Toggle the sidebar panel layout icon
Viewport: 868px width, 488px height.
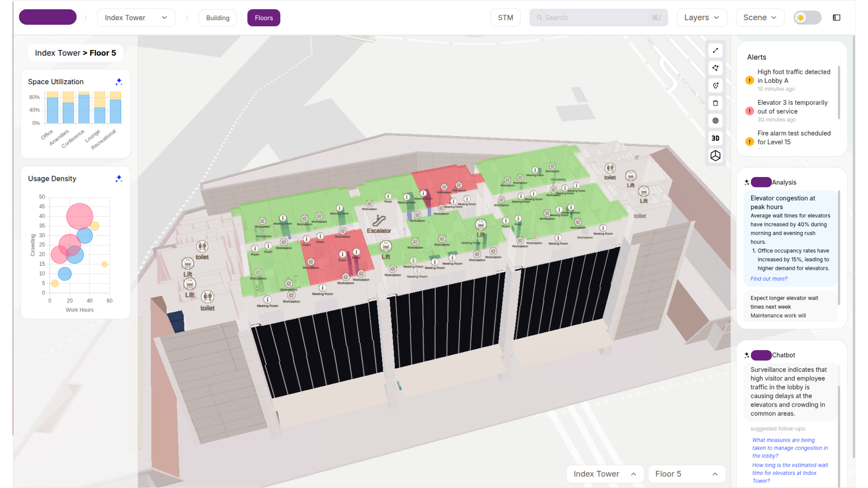(837, 18)
